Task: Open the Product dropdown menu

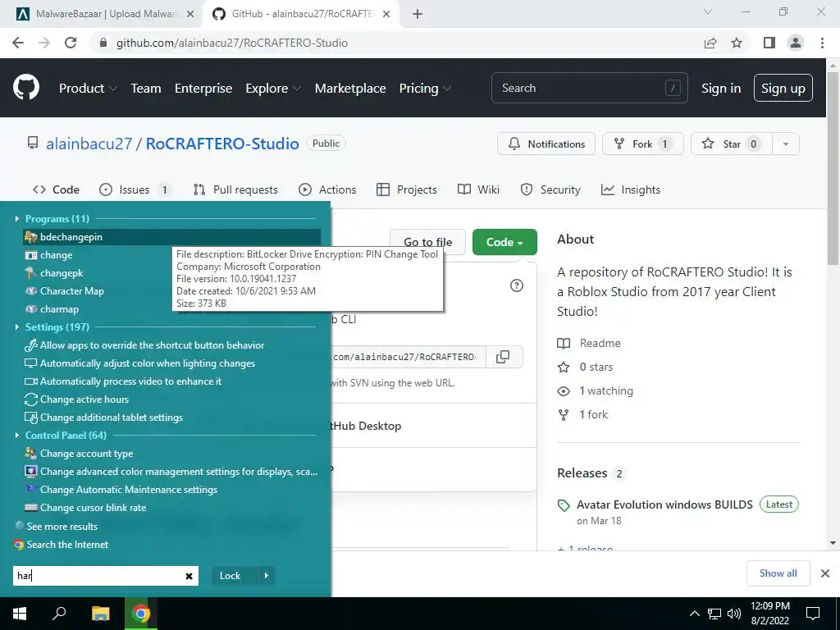Action: [x=88, y=88]
